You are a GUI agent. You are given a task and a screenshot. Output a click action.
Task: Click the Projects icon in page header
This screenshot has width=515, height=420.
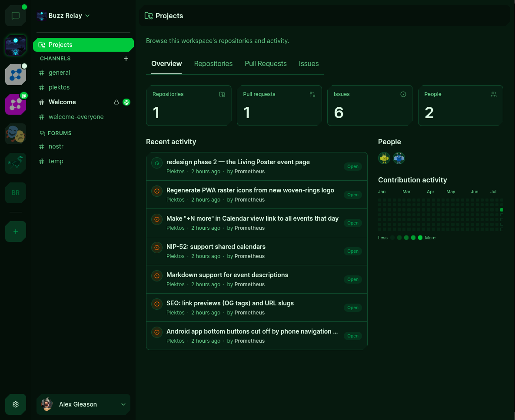(149, 16)
